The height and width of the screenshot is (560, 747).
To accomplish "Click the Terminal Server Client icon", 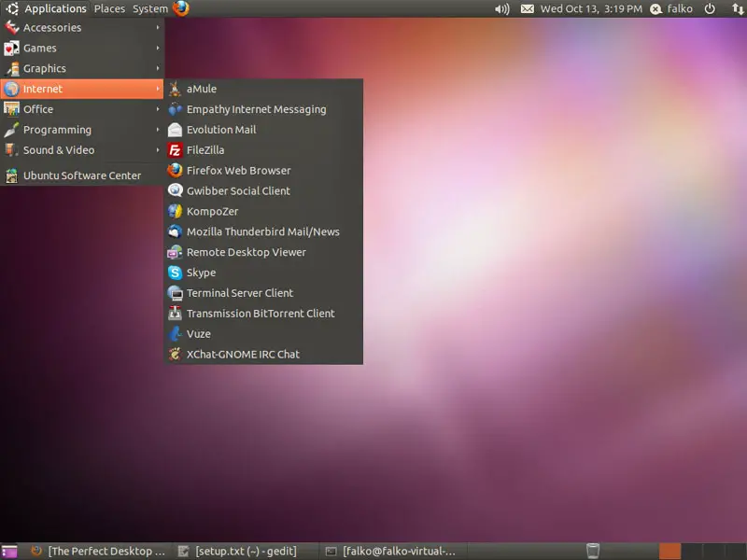I will pos(175,293).
